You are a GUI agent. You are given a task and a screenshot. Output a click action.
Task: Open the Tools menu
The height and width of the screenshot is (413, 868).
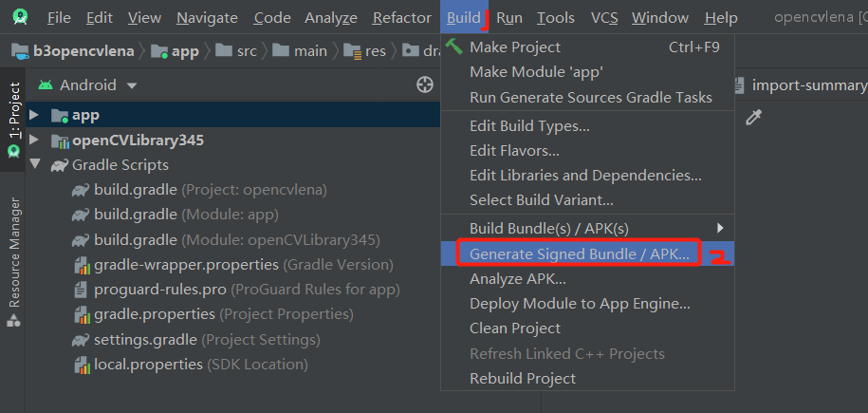pos(556,18)
